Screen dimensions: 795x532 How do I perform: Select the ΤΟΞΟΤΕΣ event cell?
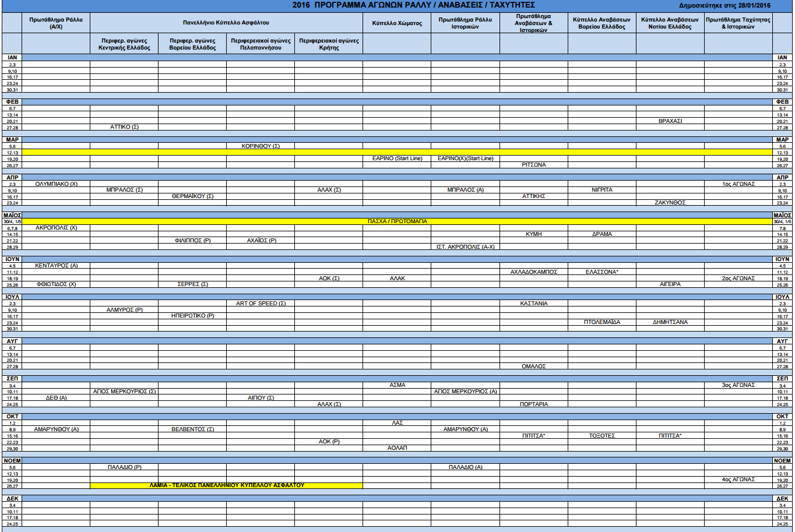[x=601, y=436]
